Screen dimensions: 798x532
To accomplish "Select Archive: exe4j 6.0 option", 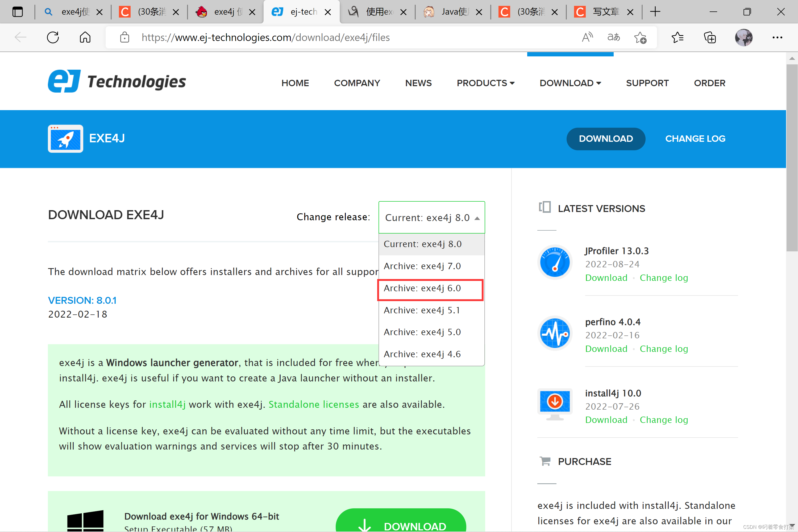I will [431, 288].
